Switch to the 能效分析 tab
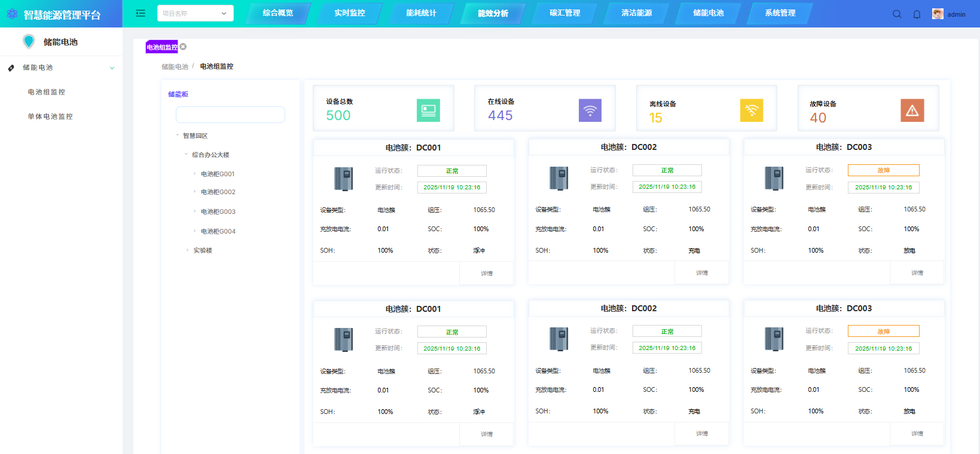 [x=493, y=13]
